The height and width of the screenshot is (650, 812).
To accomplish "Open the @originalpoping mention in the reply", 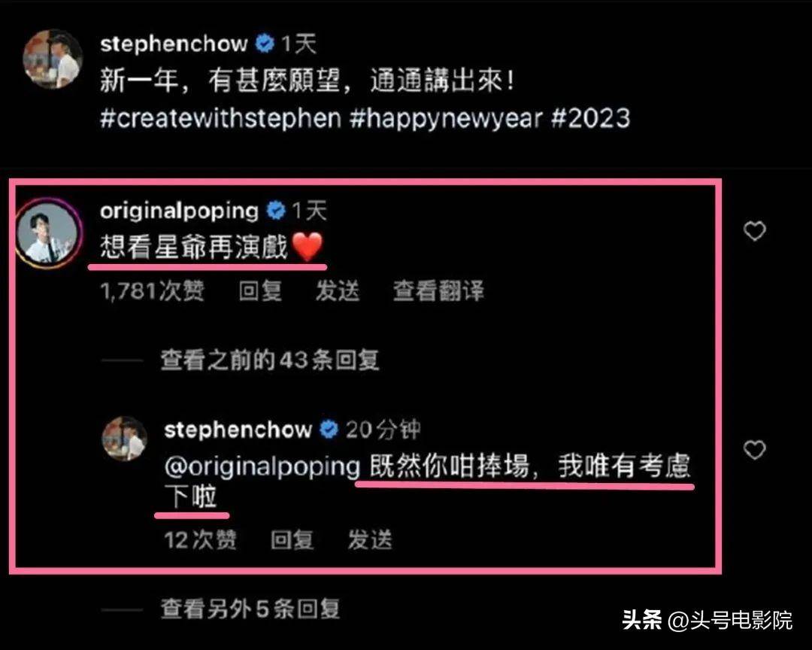I will click(262, 466).
